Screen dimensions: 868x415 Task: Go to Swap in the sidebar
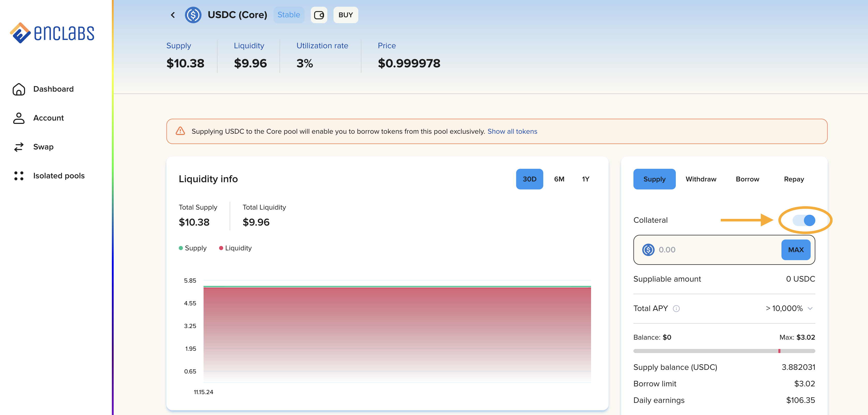coord(43,147)
